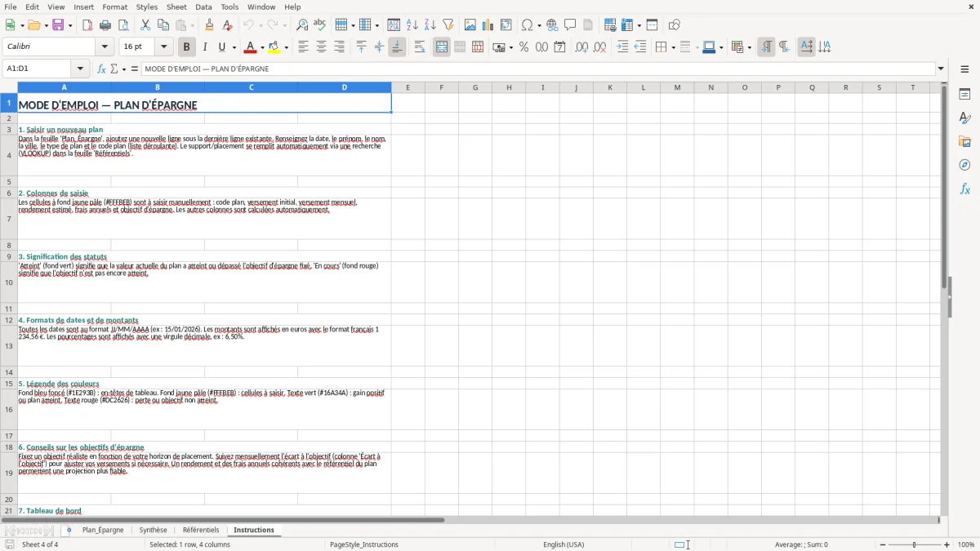Open Function Wizard fx icon
This screenshot has width=980, height=551.
click(x=101, y=69)
